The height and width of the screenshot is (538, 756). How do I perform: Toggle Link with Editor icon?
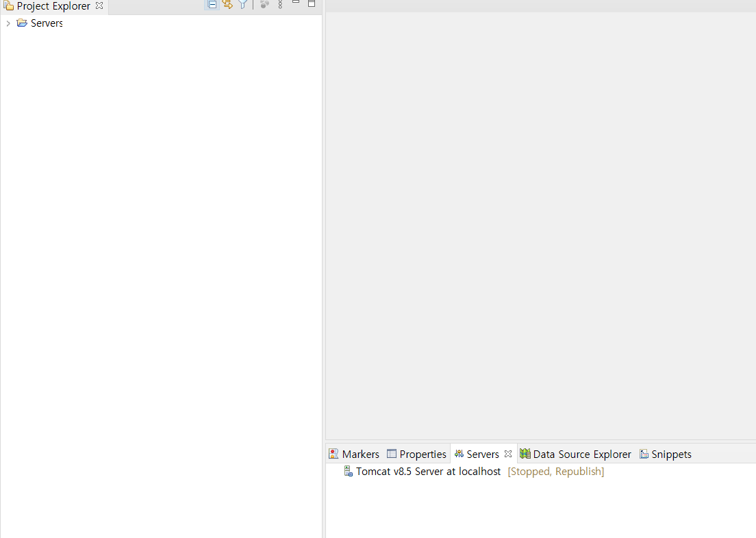click(227, 4)
